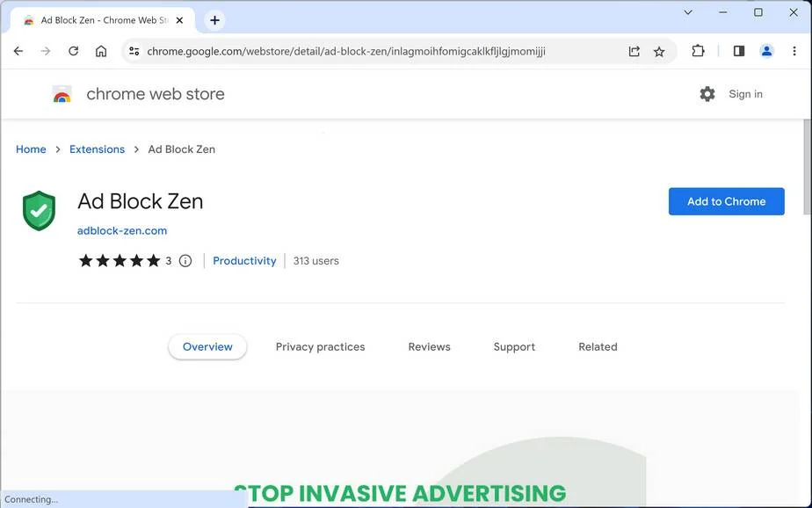
Task: Open the Chrome profile avatar menu
Action: click(766, 51)
